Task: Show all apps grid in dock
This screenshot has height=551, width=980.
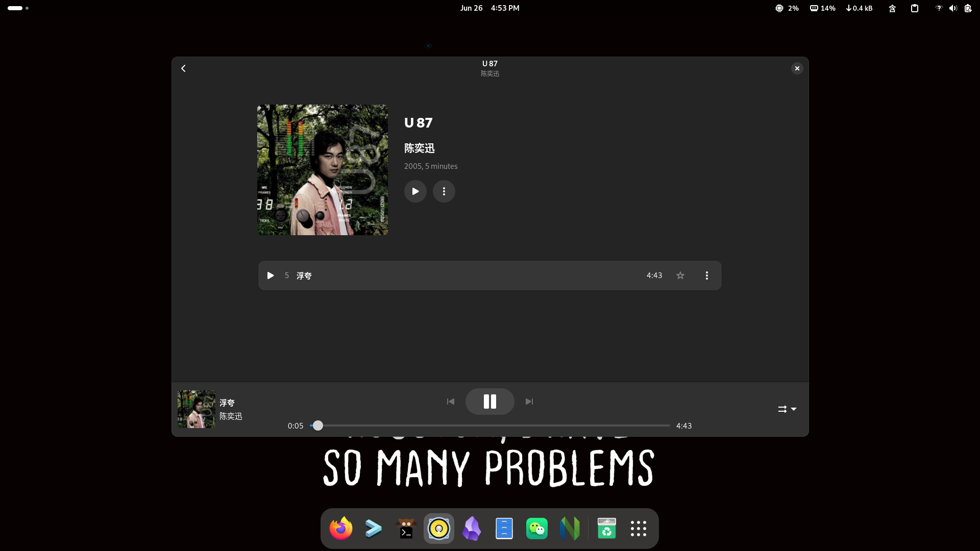Action: 639,529
